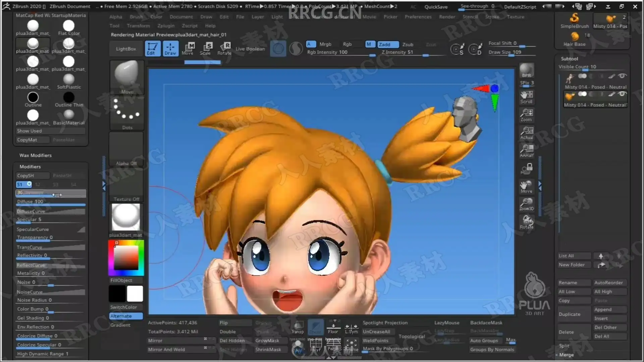
Task: Toggle eye visibility of first subtool
Action: coord(622,76)
